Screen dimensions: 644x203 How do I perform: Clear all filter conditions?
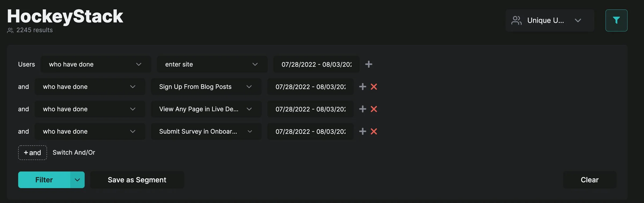tap(590, 180)
